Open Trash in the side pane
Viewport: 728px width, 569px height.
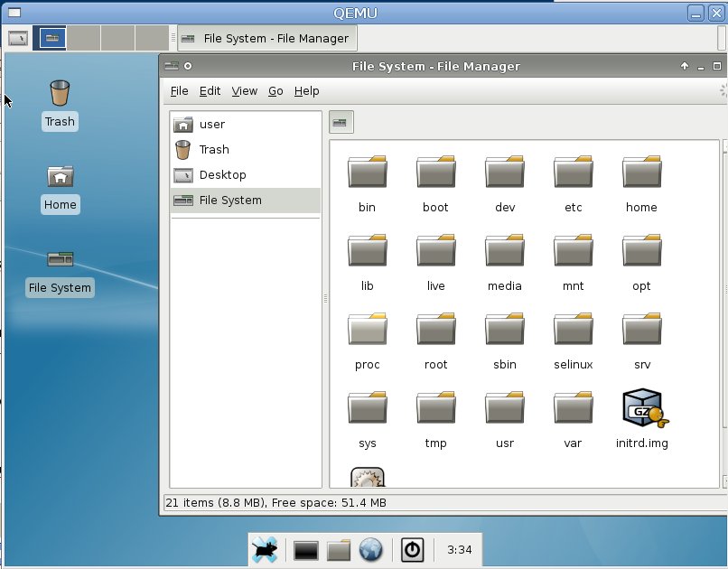pos(245,149)
